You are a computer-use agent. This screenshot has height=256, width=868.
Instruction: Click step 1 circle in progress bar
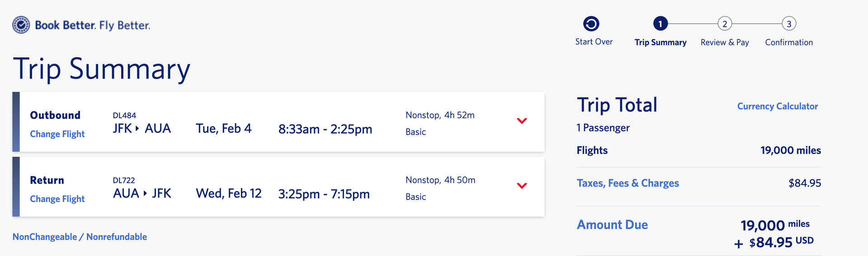point(660,24)
